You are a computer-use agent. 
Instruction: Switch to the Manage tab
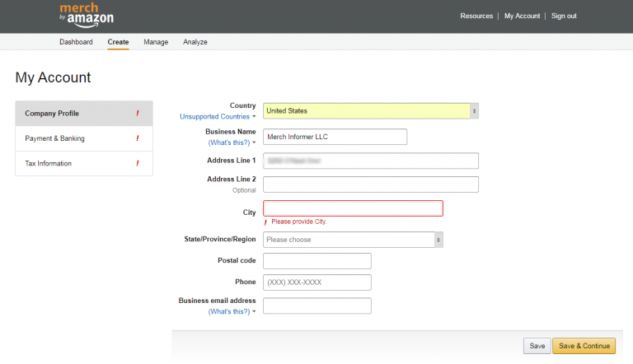pos(156,42)
